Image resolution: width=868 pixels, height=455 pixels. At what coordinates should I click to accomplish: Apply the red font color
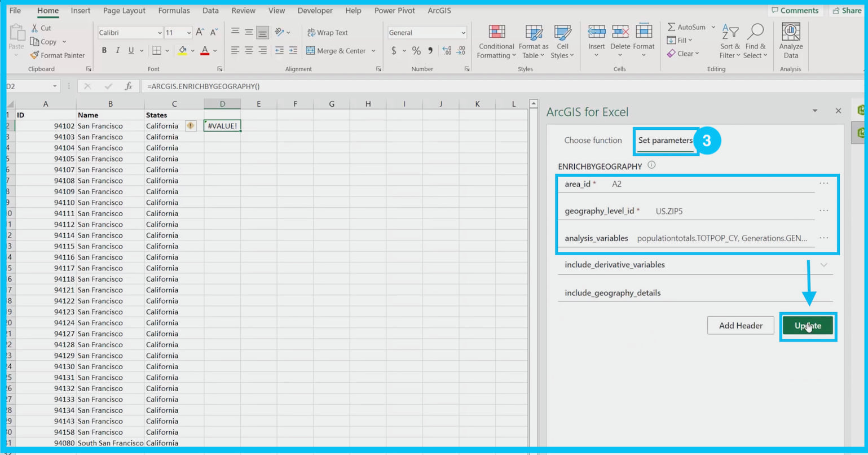click(205, 51)
